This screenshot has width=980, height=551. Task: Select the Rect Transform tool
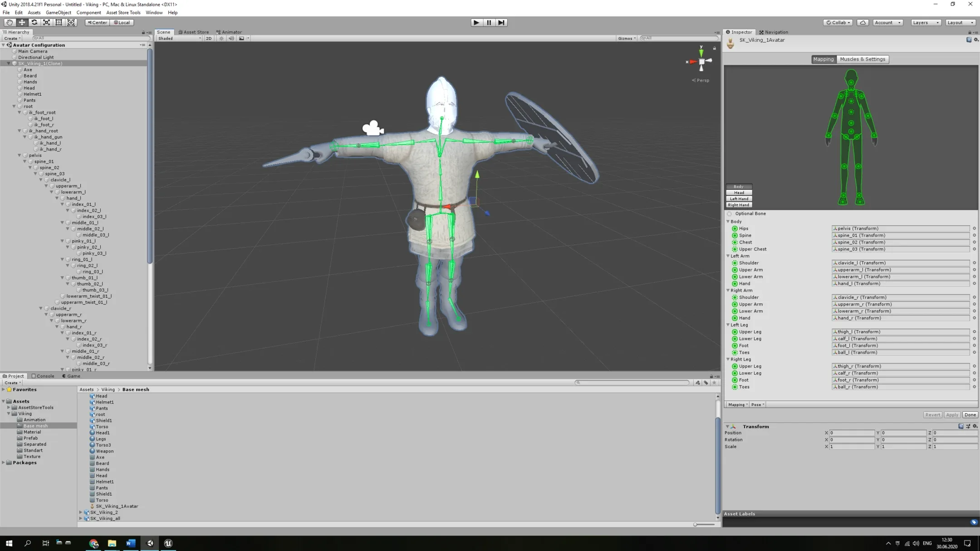point(59,22)
